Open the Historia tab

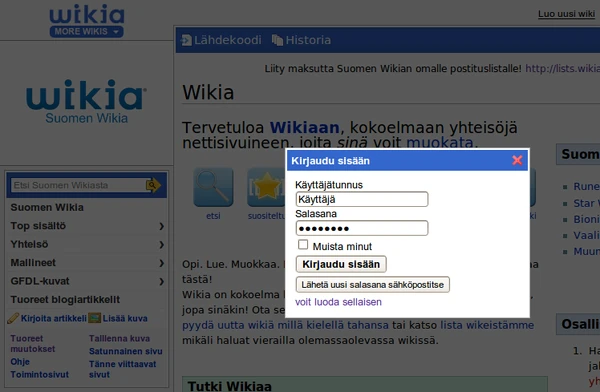click(308, 40)
